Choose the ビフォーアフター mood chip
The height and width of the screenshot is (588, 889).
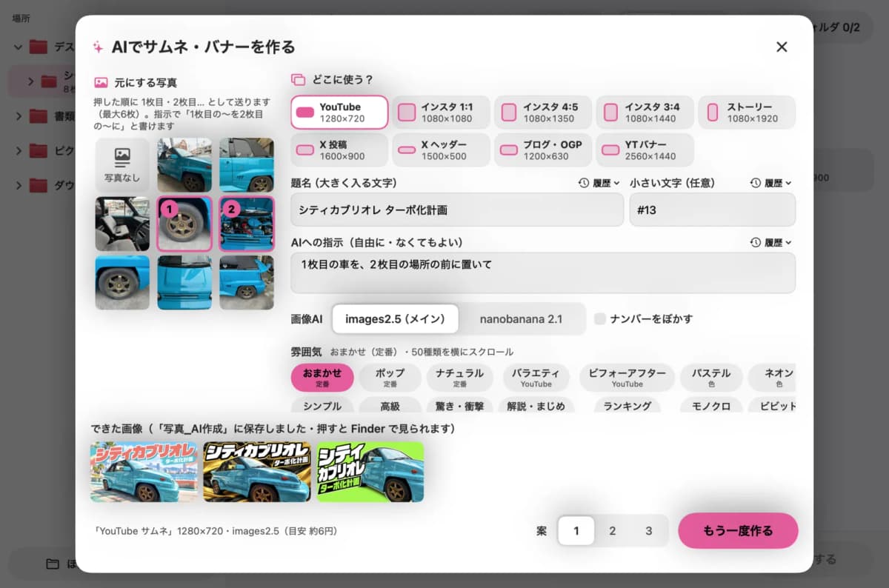click(627, 378)
